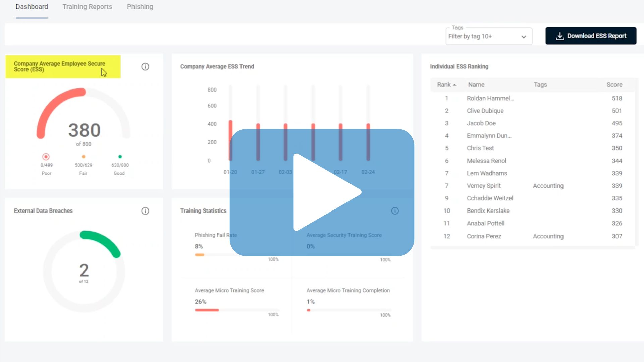Click the Poor range indicator icon
The height and width of the screenshot is (362, 644).
46,157
